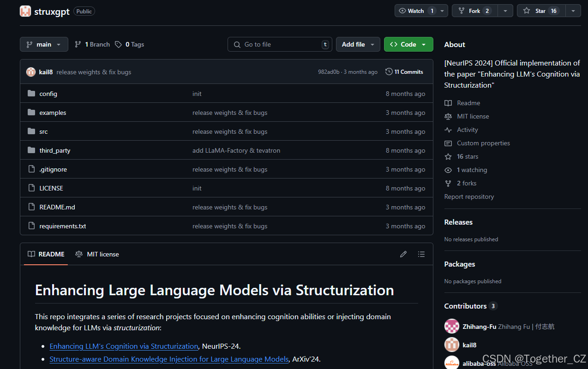Open the third_party folder name
Viewport: 588px width, 369px height.
coord(55,150)
